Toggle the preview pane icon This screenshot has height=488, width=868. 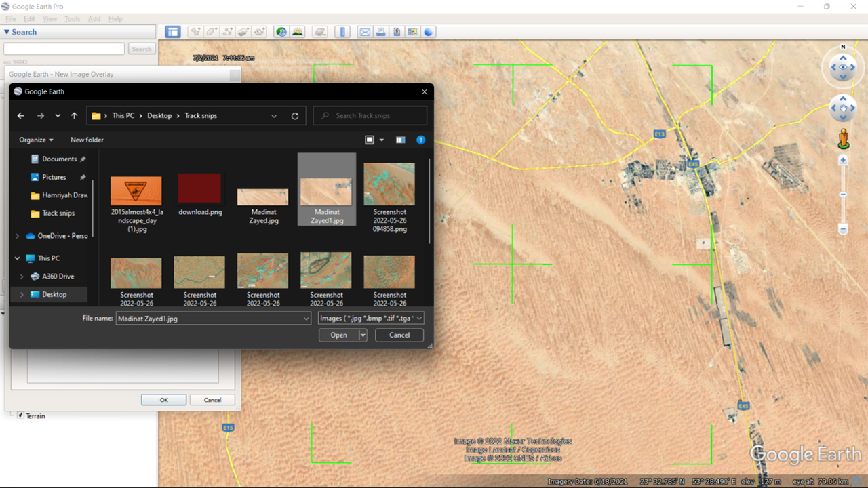(x=401, y=140)
